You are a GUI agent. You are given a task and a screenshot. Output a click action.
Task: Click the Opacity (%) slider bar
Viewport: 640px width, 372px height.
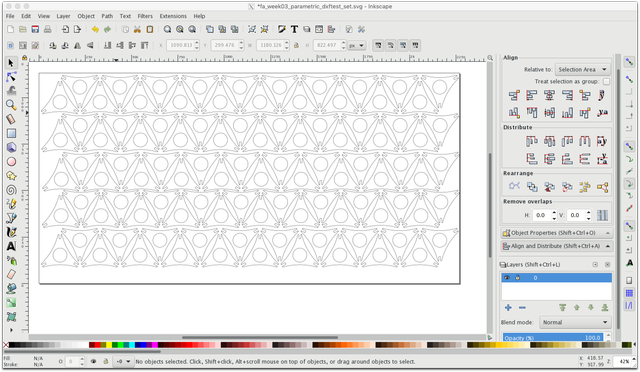click(x=553, y=338)
